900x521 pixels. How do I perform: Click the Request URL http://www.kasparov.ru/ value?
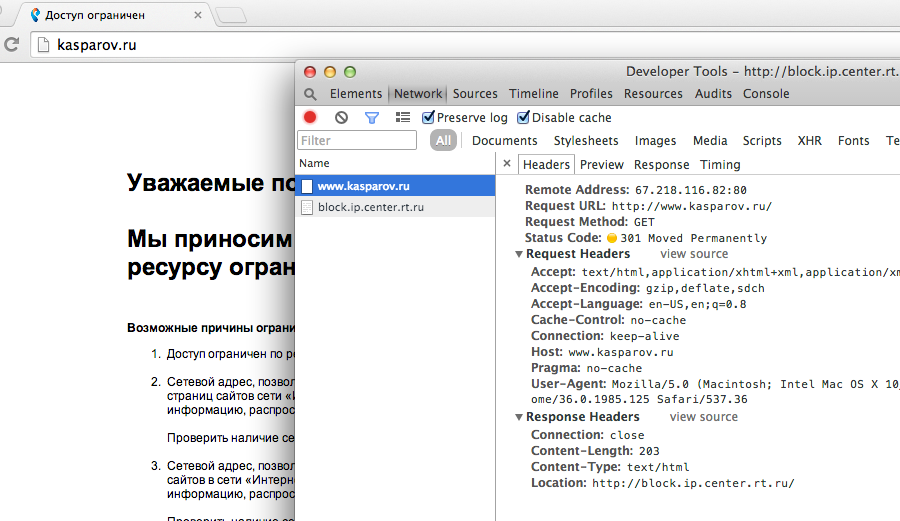(692, 206)
